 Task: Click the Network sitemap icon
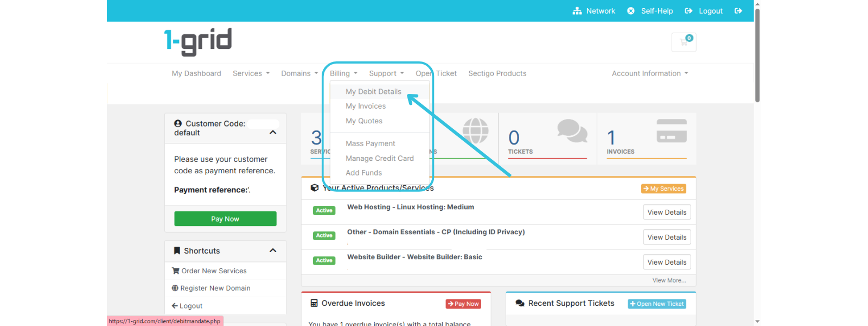(577, 11)
